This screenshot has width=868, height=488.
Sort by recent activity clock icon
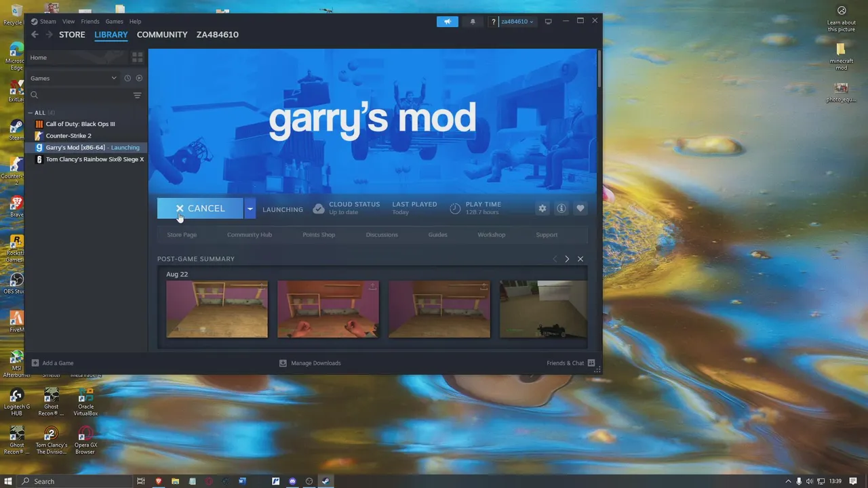coord(127,78)
